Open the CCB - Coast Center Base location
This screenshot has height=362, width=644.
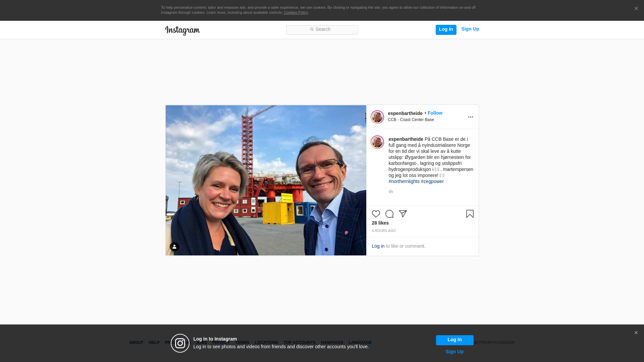coord(411,120)
